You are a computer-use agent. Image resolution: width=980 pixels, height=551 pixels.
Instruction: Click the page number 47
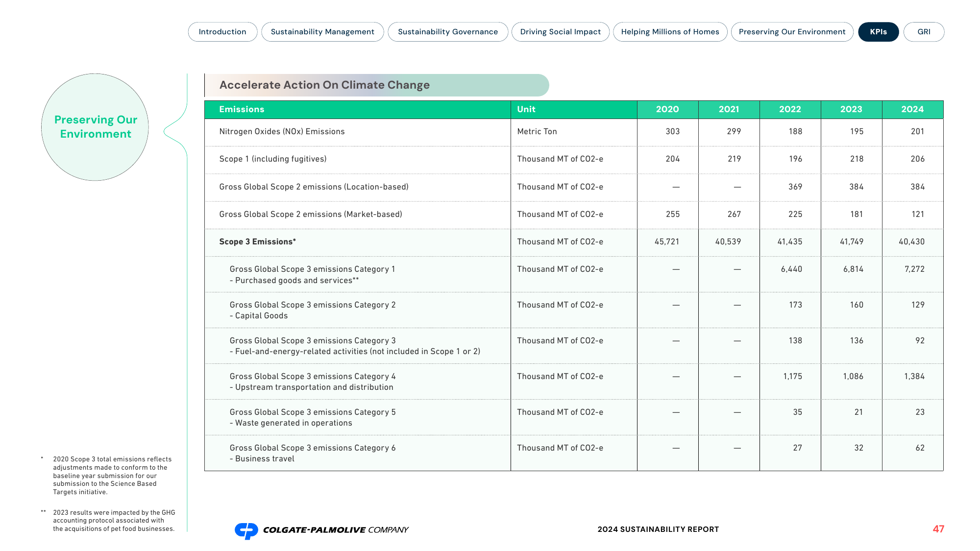[x=938, y=529]
